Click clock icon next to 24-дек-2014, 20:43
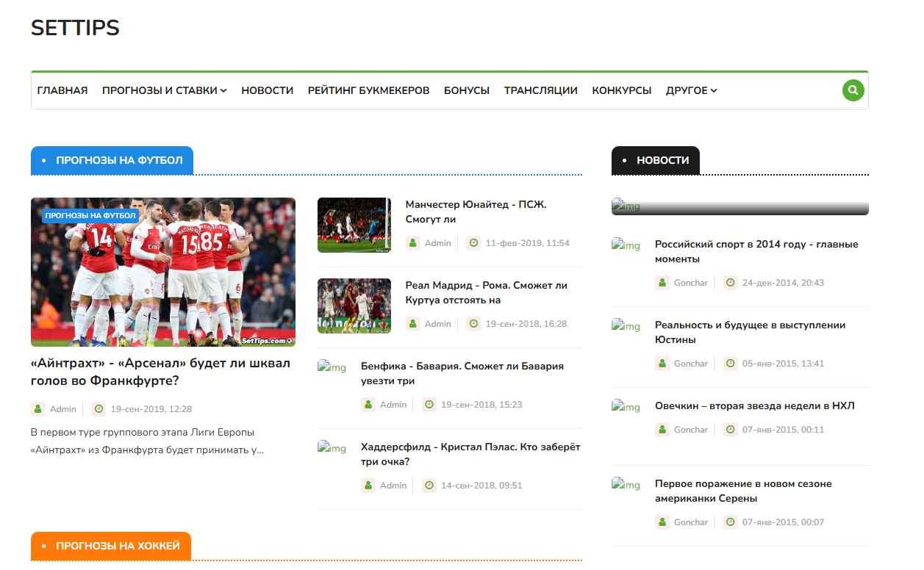 [730, 283]
